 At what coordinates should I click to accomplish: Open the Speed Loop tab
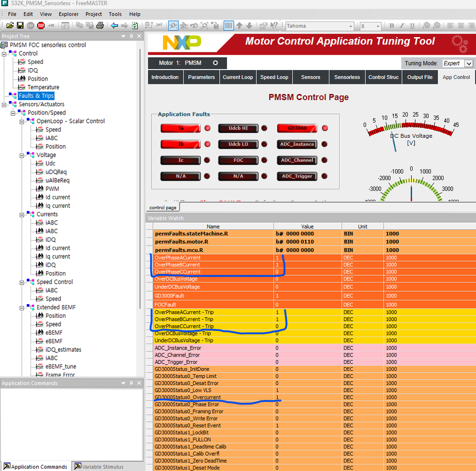[274, 77]
